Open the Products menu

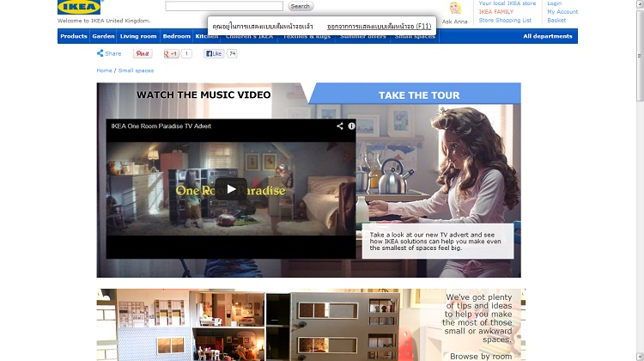point(74,36)
